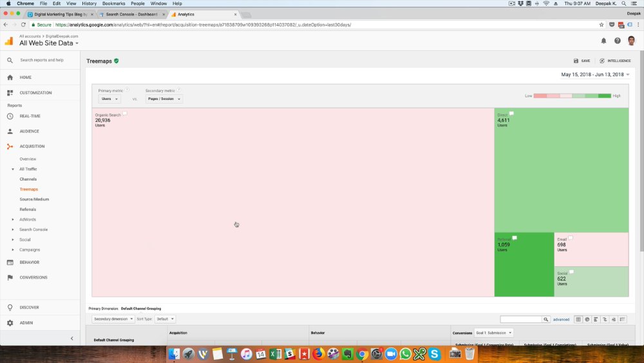
Task: Open Pages / Session secondary metric dropdown
Action: point(164,99)
